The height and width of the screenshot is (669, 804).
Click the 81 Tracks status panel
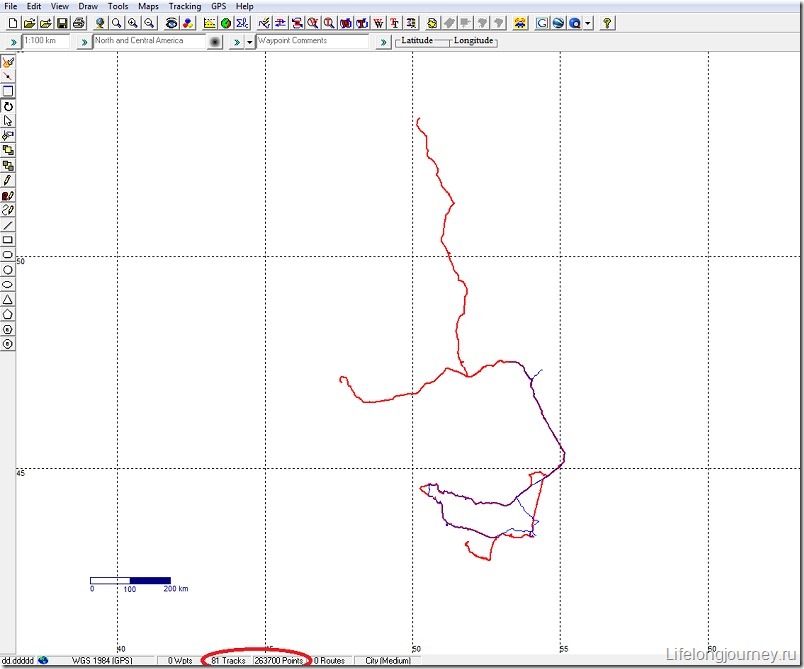click(228, 661)
